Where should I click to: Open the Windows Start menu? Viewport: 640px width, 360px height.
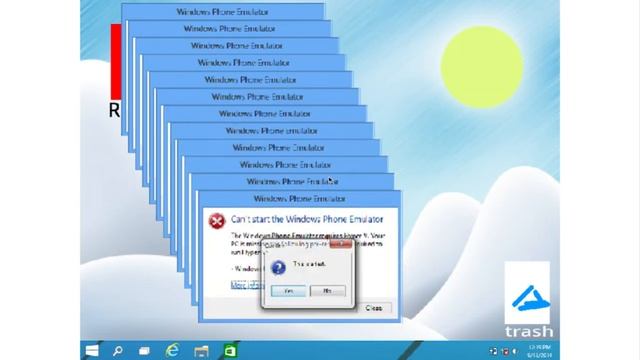92,351
